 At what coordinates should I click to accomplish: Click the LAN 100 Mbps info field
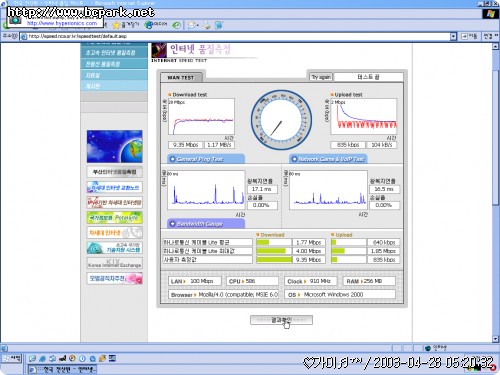coord(195,281)
